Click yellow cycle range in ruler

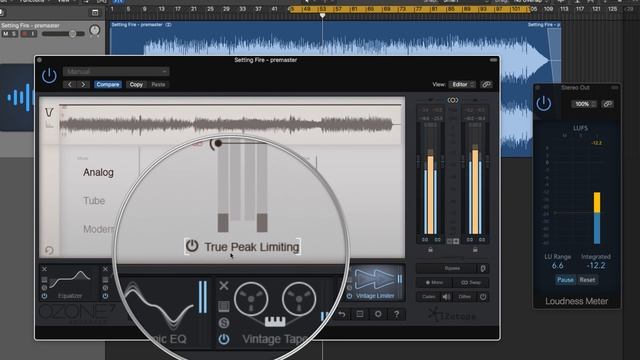pos(409,9)
